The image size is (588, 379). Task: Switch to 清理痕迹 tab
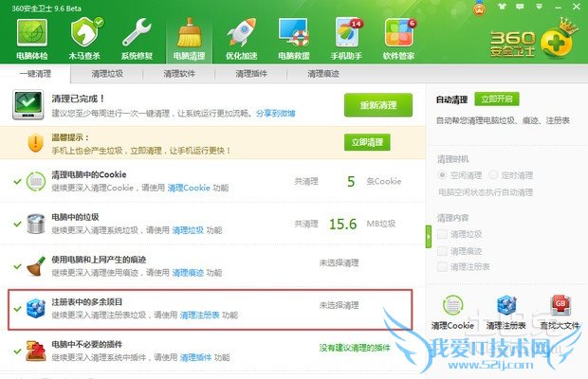click(322, 74)
